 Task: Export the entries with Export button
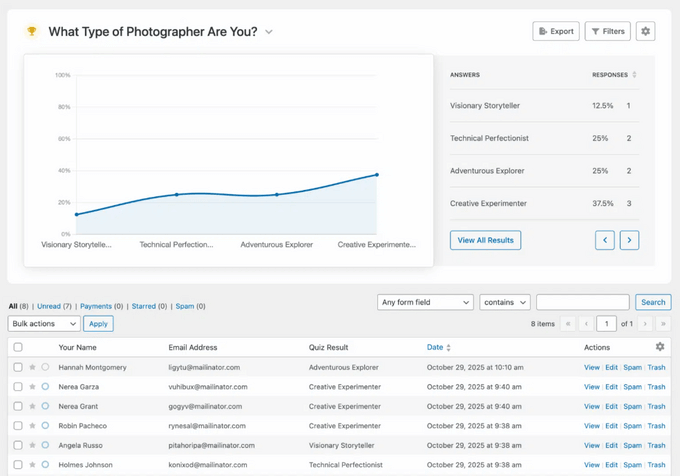556,31
